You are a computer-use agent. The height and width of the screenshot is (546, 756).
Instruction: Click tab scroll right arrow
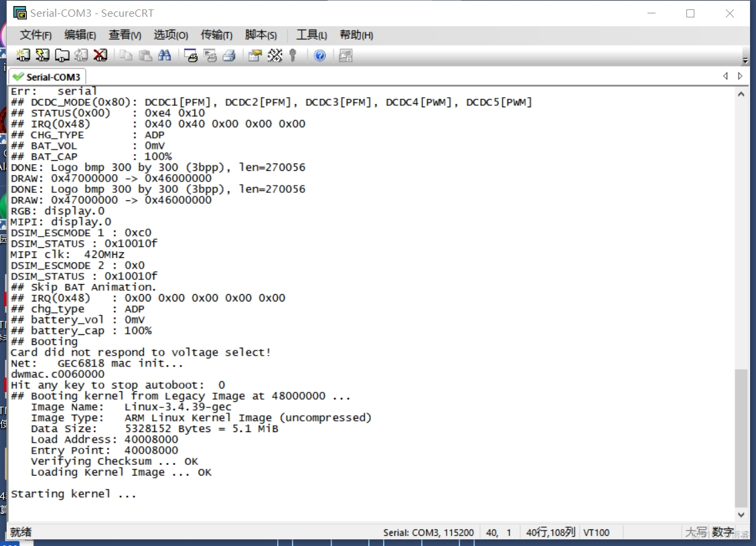point(740,76)
